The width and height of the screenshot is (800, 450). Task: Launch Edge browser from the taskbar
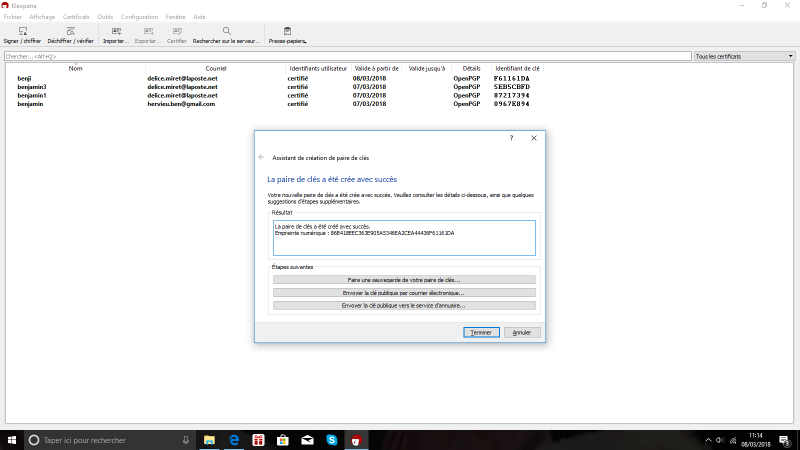coord(234,440)
